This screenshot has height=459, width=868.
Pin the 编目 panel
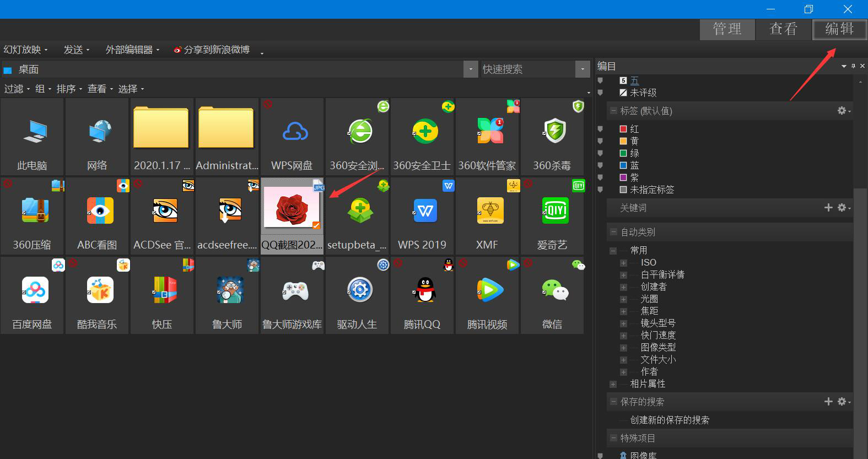853,66
